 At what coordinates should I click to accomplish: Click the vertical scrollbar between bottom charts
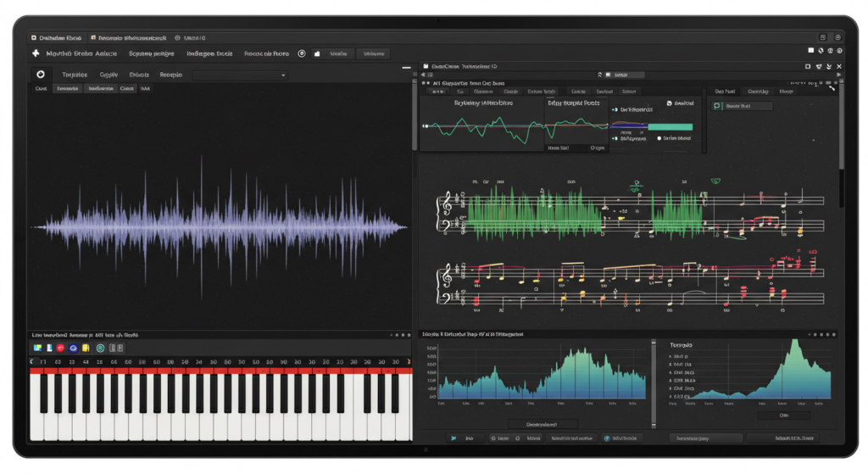(x=654, y=384)
